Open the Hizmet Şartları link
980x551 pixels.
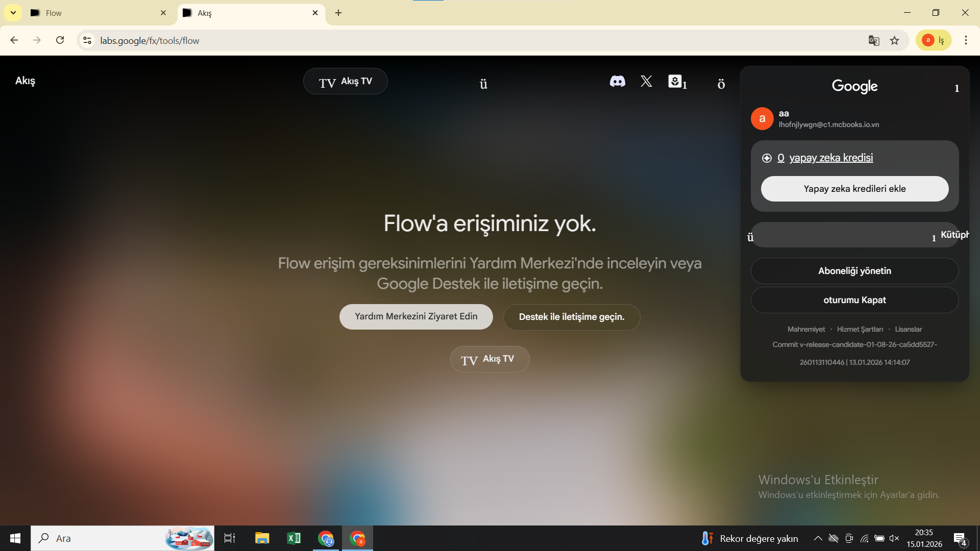tap(860, 329)
